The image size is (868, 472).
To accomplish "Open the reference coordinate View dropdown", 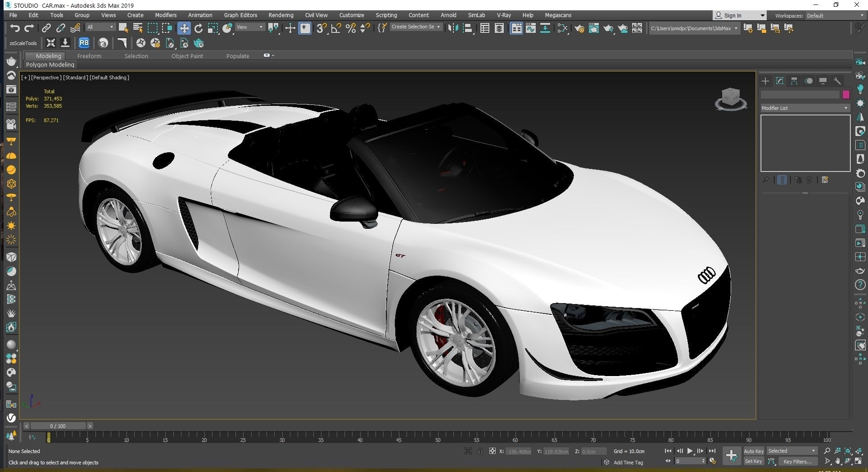I will [x=250, y=27].
